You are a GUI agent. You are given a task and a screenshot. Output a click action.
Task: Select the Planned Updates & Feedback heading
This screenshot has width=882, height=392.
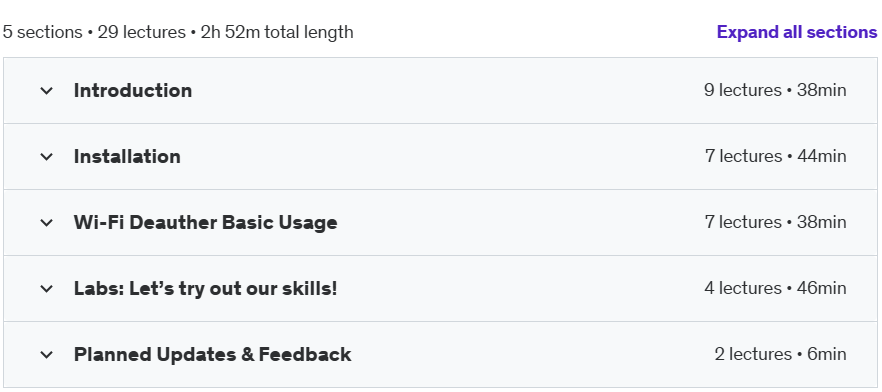click(x=213, y=354)
